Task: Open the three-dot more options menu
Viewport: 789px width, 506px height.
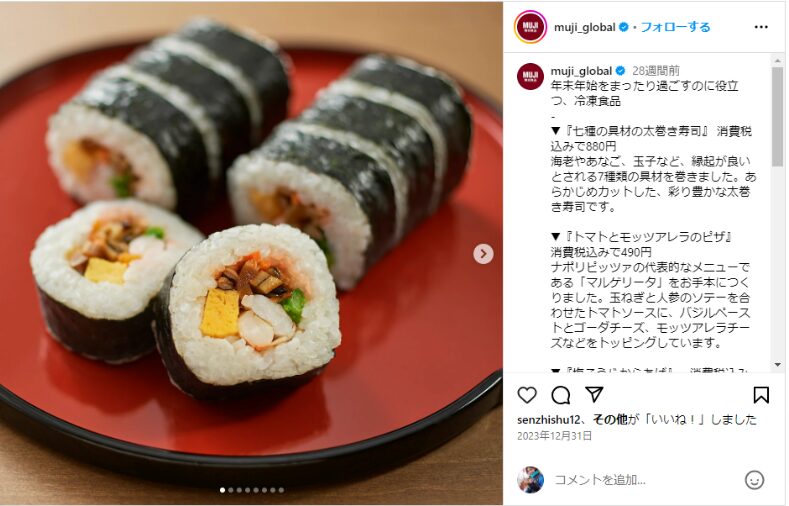Action: tap(761, 27)
